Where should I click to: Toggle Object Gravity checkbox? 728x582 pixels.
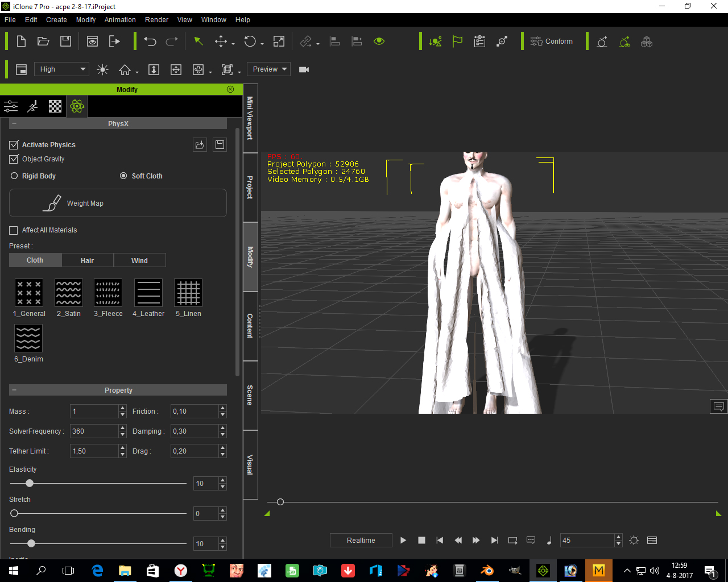[14, 159]
